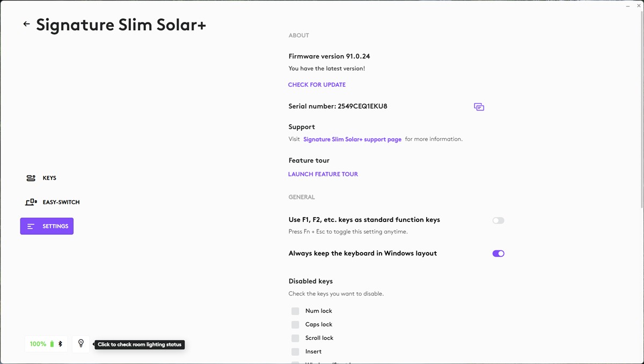The width and height of the screenshot is (644, 364).
Task: Tick the Scroll lock checkbox
Action: (x=295, y=338)
